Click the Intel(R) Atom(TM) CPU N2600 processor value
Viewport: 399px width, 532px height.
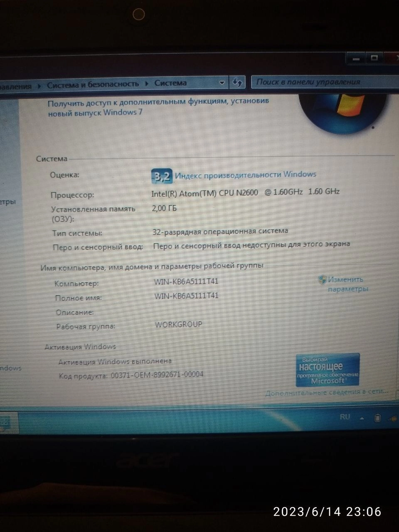[x=246, y=192]
